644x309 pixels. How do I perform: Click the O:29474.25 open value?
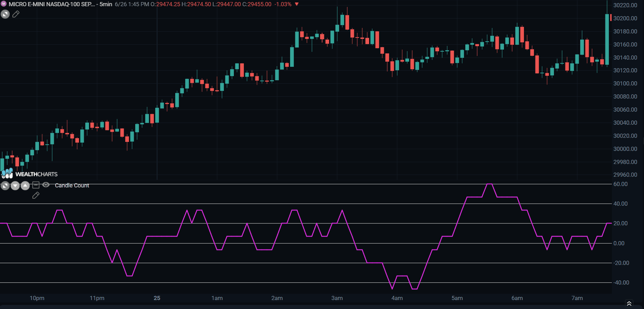tap(165, 4)
